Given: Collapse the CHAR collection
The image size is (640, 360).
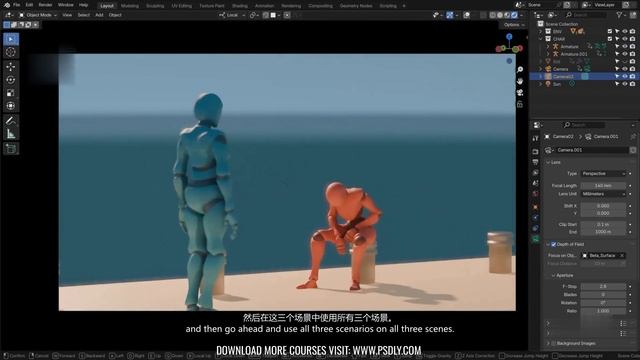Looking at the screenshot, I should point(541,39).
